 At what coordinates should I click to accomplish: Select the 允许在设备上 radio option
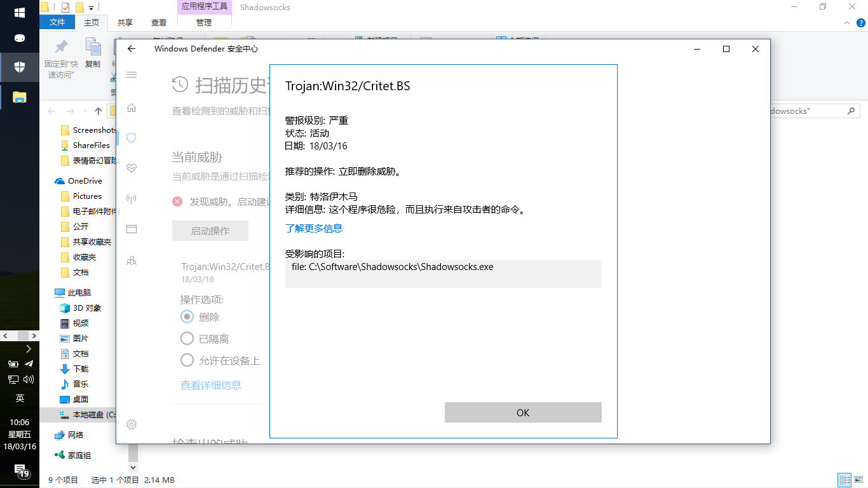click(187, 360)
